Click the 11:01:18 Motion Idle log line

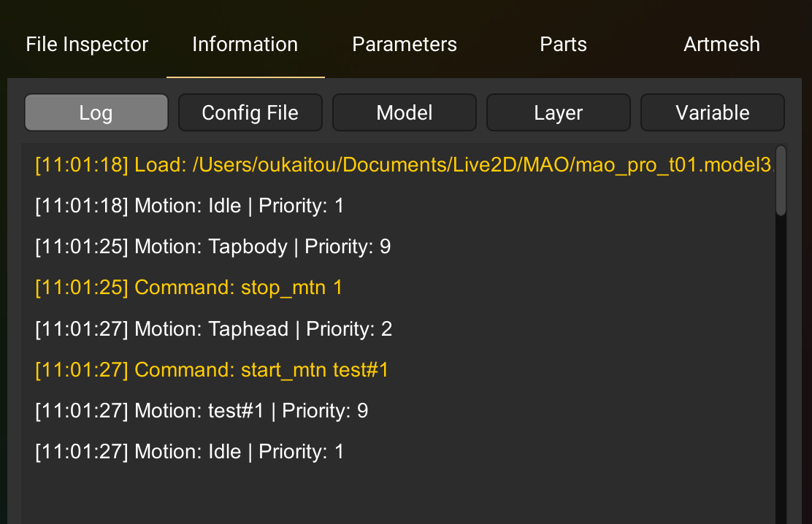coord(189,206)
